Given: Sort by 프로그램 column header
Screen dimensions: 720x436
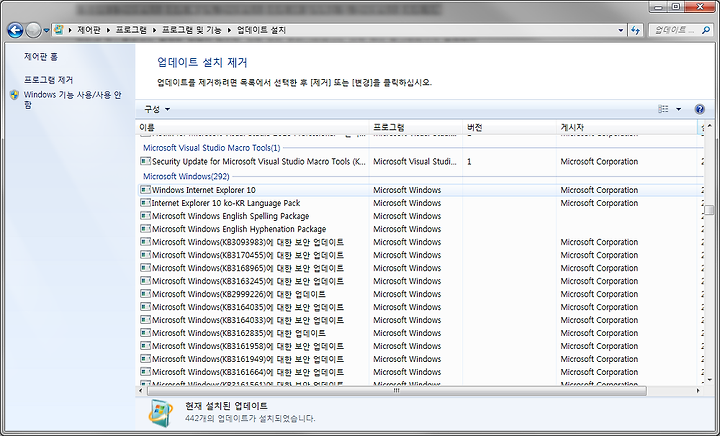Looking at the screenshot, I should (x=416, y=127).
